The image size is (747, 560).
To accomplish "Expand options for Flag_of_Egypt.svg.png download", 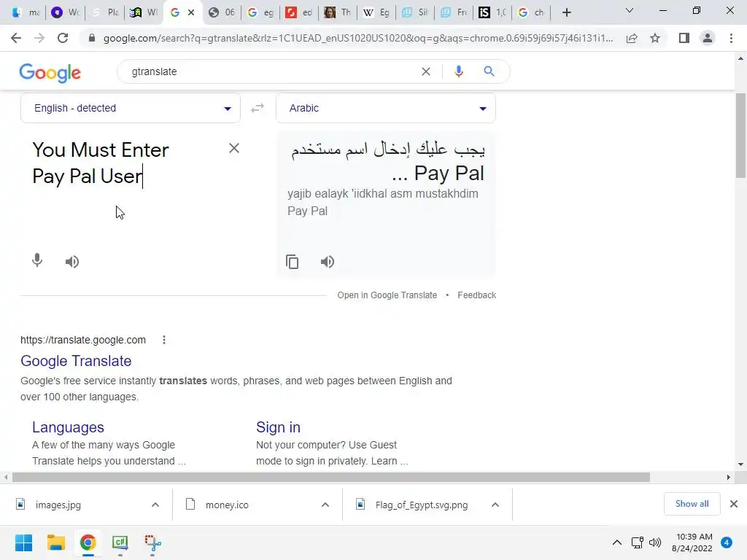I will [x=495, y=505].
